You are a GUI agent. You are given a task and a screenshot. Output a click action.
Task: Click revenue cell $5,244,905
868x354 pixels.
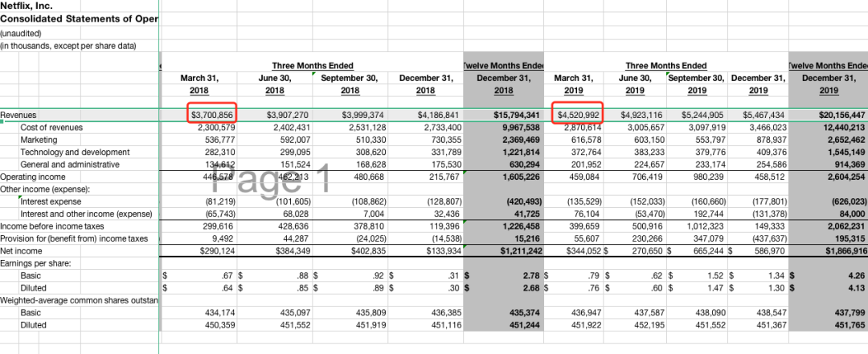click(x=702, y=115)
